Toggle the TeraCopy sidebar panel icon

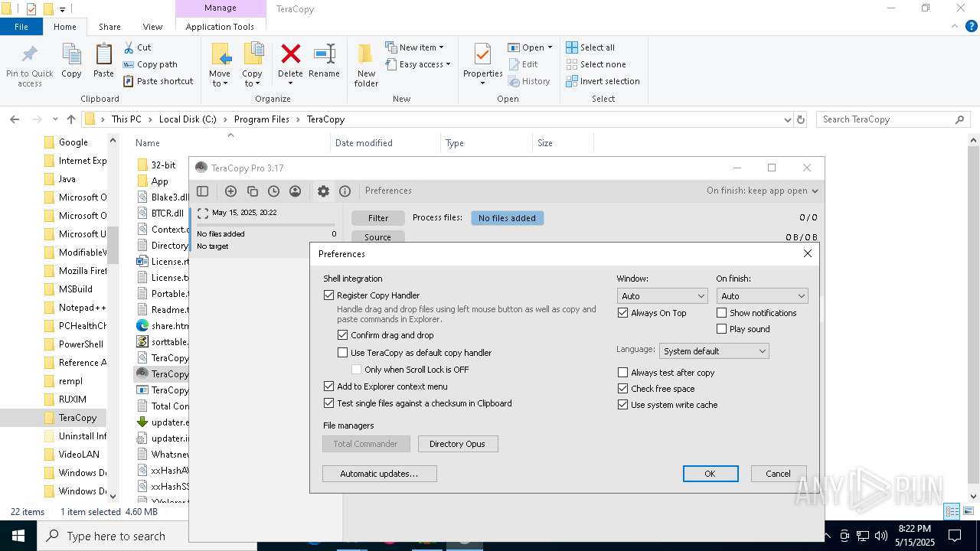(203, 191)
